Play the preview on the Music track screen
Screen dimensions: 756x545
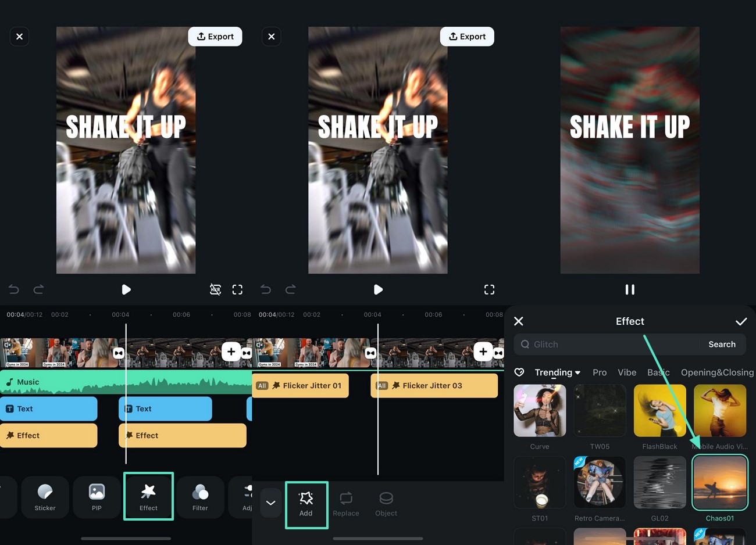point(126,289)
